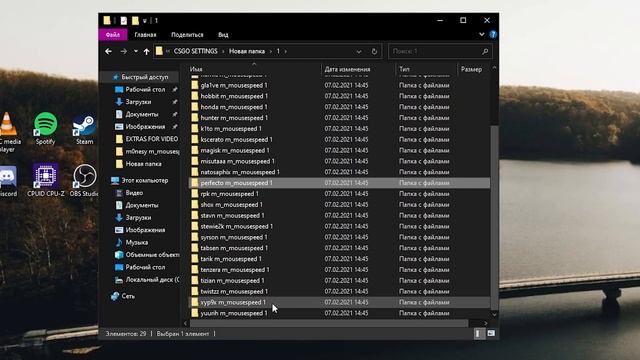Select the gla1ve m_mousespeed 1 folder
Viewport: 640px width, 360px height.
pos(233,85)
